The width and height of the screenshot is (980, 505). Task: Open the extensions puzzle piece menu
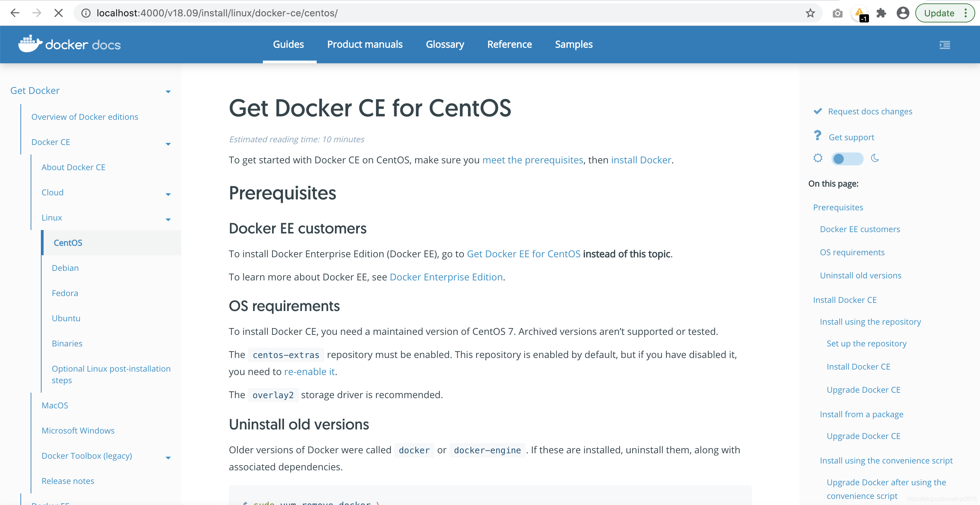click(881, 13)
